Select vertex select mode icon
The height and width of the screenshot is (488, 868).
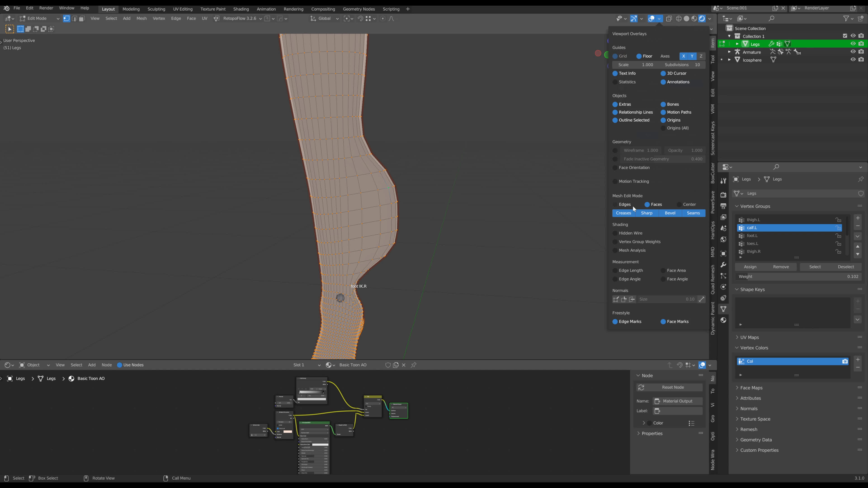[x=66, y=19]
